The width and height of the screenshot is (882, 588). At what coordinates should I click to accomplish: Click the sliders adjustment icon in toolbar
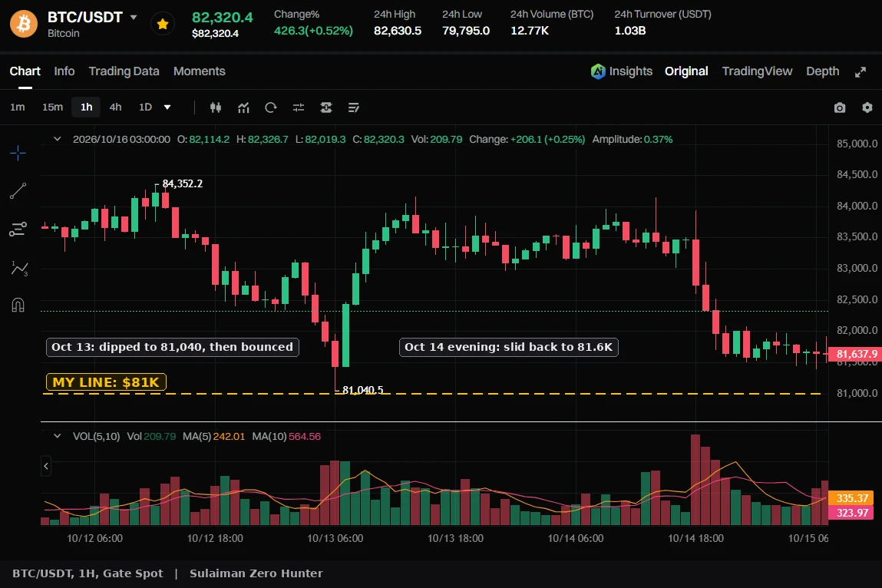click(x=298, y=107)
